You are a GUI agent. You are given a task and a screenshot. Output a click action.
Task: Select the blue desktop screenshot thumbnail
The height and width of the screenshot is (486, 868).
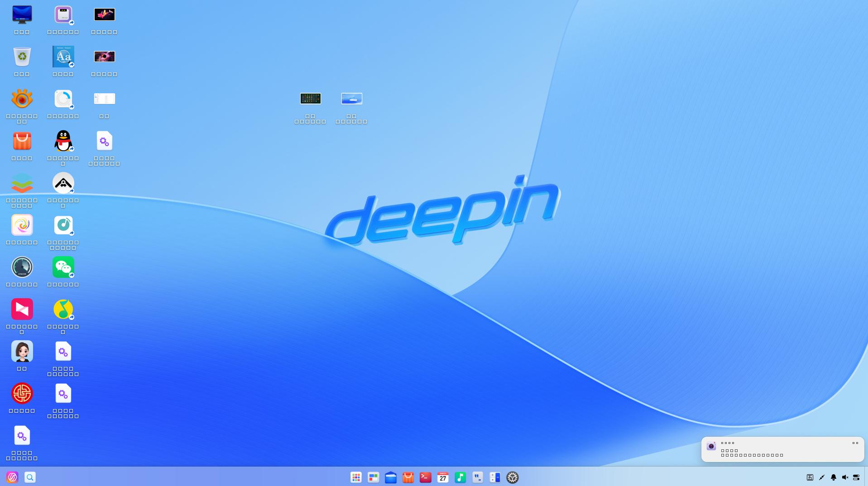pos(351,99)
